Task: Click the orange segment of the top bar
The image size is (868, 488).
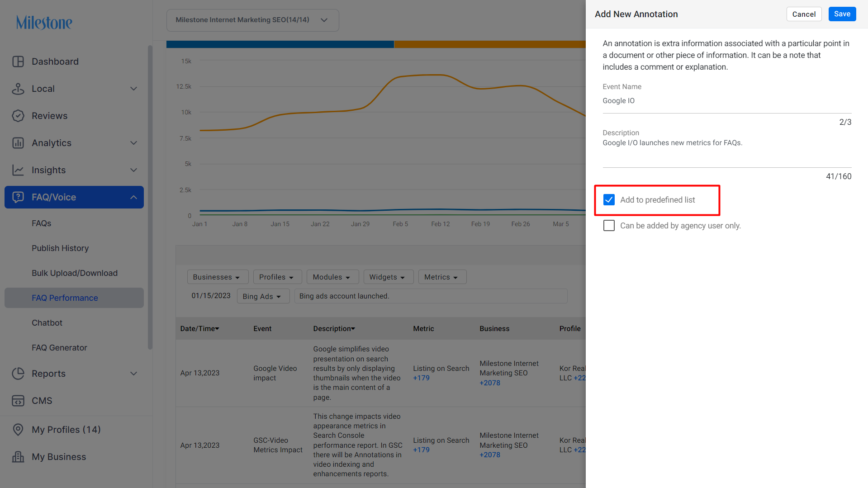Action: 490,44
